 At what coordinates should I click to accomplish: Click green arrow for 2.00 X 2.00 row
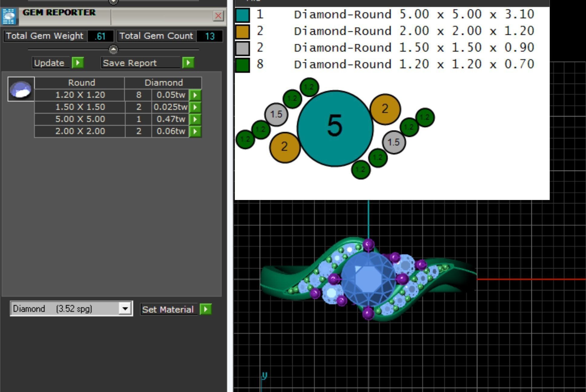pos(195,131)
